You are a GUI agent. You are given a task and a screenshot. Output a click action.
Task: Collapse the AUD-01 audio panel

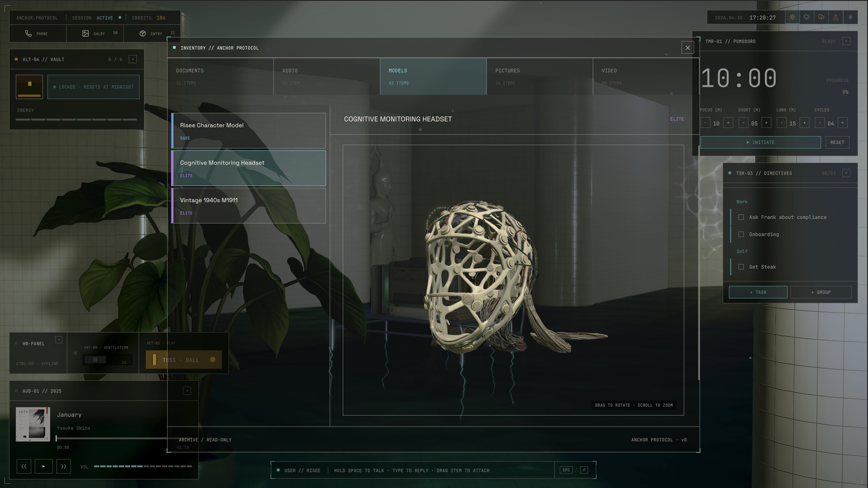click(187, 391)
